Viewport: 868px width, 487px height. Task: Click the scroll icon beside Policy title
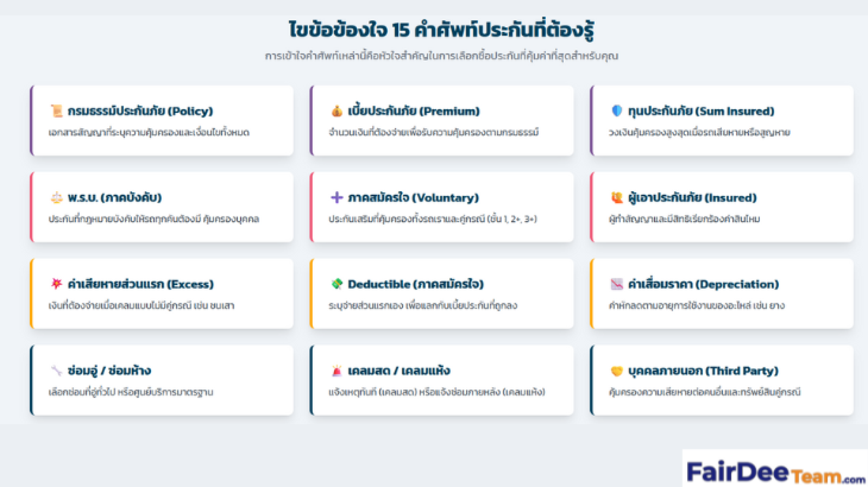(x=57, y=111)
